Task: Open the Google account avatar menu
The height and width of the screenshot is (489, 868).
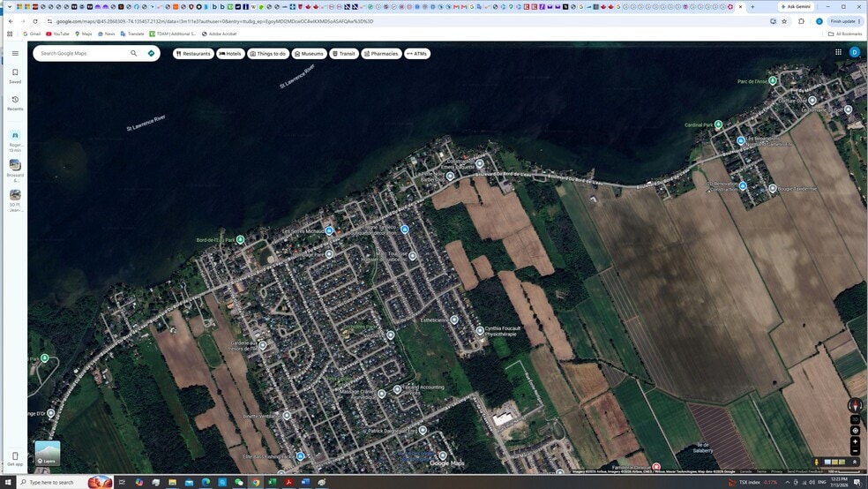Action: coord(854,52)
